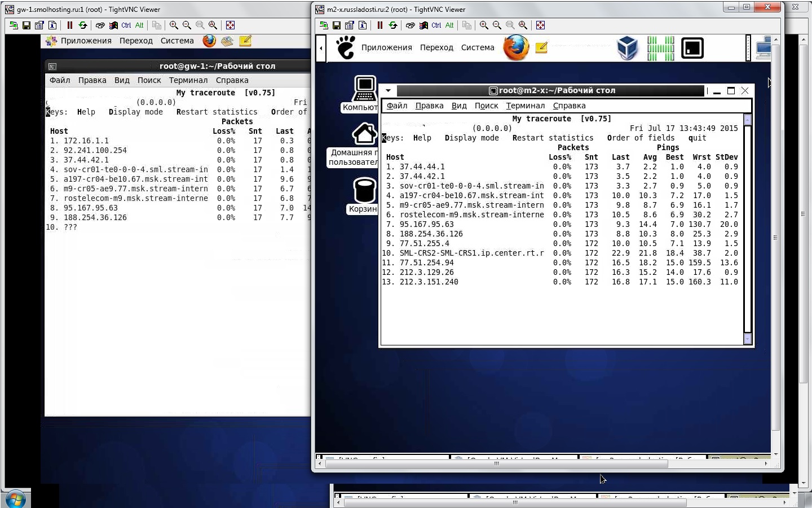The image size is (812, 508).
Task: Open the Приложения menu on m2-x desktop
Action: pyautogui.click(x=387, y=47)
